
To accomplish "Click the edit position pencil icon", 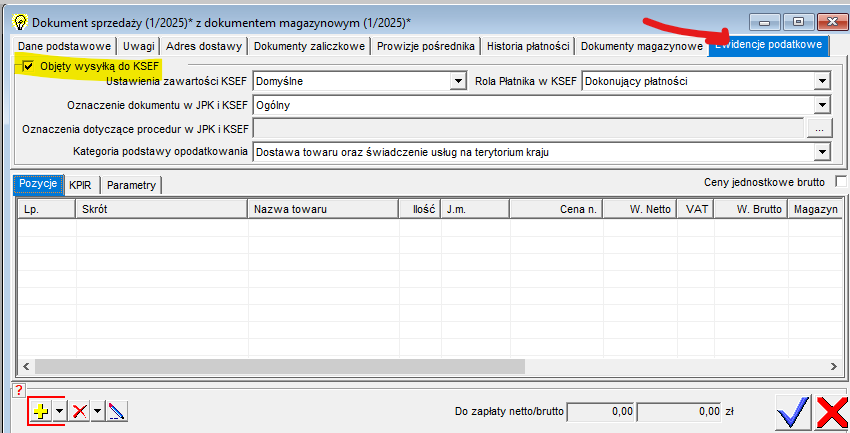I will tap(117, 411).
